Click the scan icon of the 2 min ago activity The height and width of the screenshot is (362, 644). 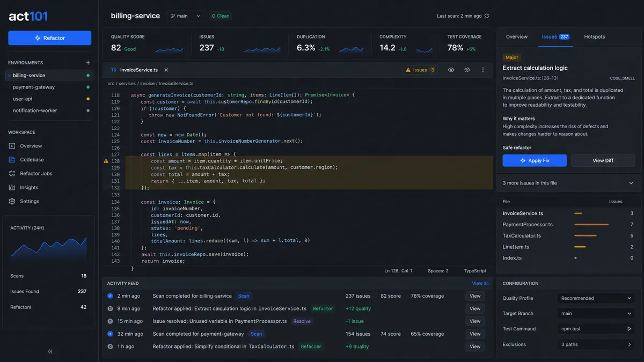pyautogui.click(x=110, y=296)
